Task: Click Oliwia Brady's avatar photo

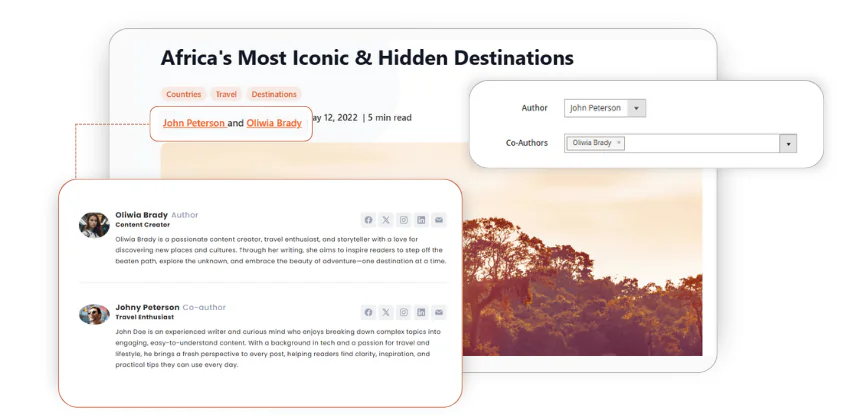Action: pos(94,224)
